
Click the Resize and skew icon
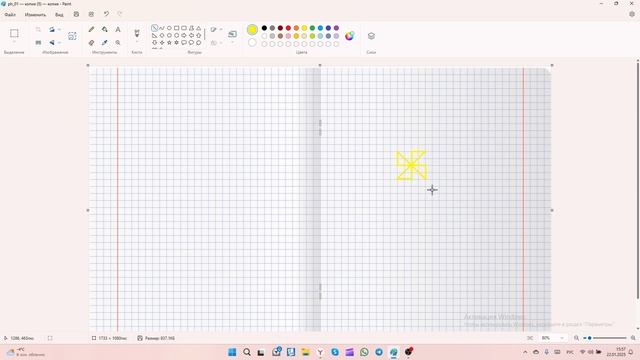[x=38, y=42]
